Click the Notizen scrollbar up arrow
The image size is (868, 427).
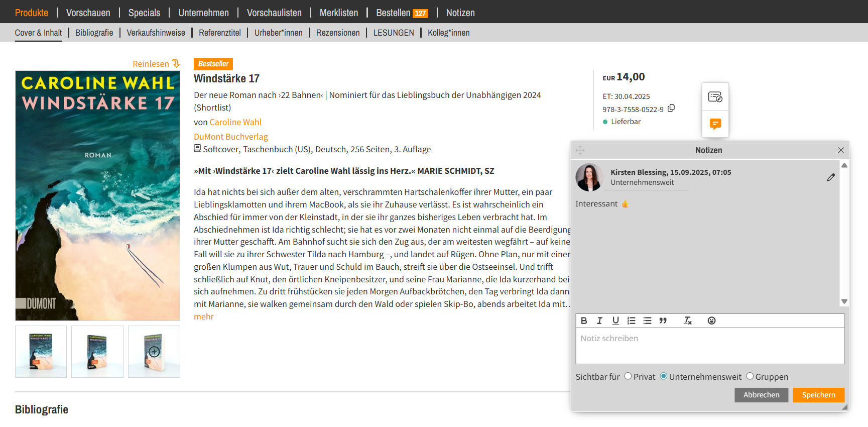(844, 165)
